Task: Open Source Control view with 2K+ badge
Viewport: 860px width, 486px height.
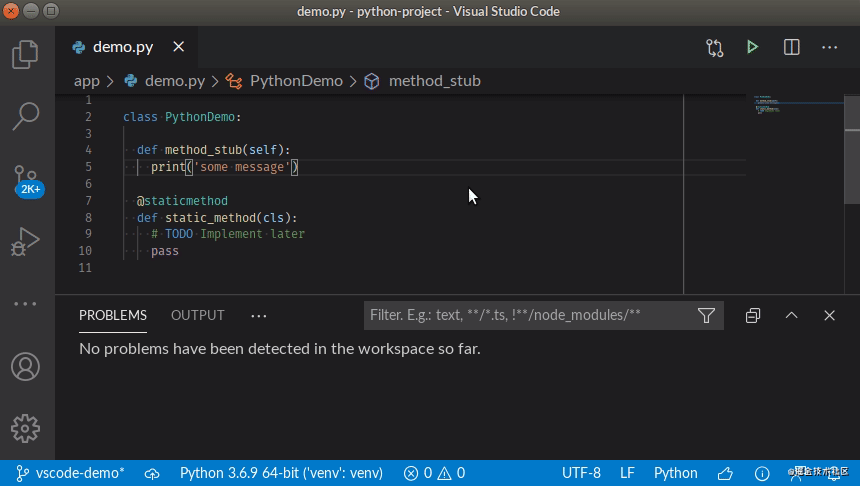Action: pos(26,178)
